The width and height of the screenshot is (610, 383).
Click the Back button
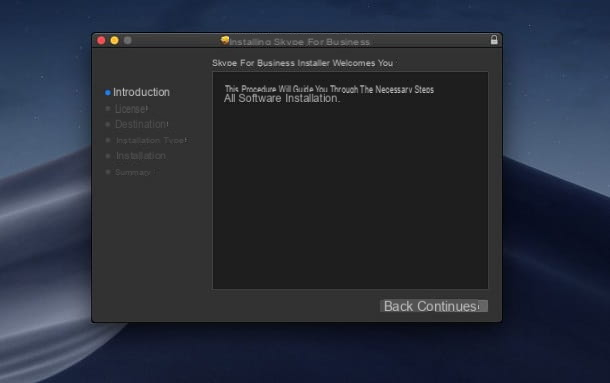[x=398, y=306]
